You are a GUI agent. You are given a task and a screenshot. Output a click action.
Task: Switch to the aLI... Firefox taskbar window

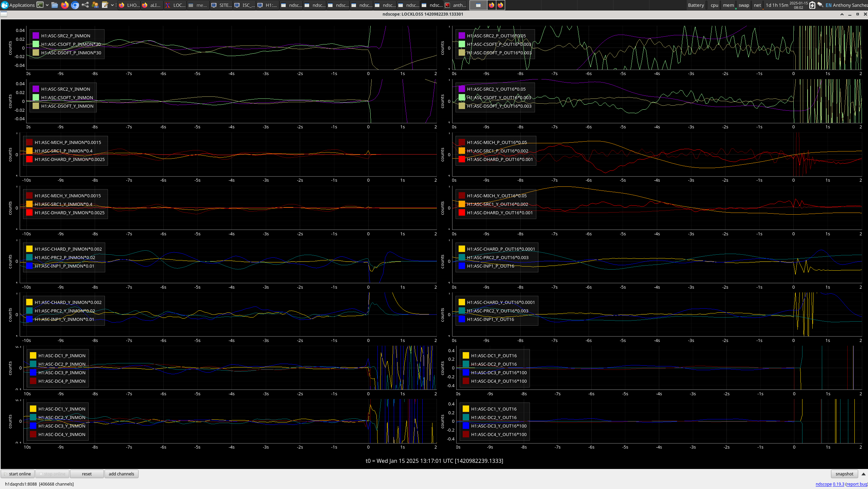(152, 5)
